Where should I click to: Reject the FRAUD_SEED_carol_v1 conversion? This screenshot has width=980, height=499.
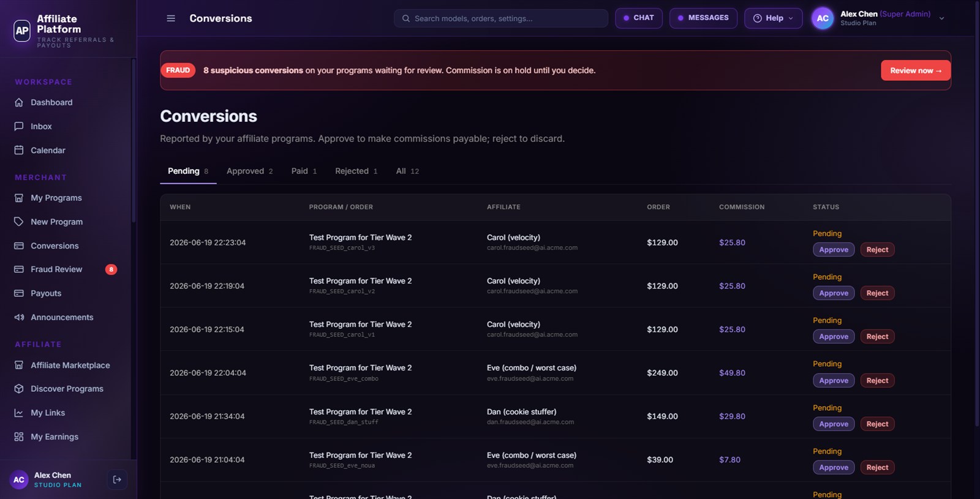(877, 337)
